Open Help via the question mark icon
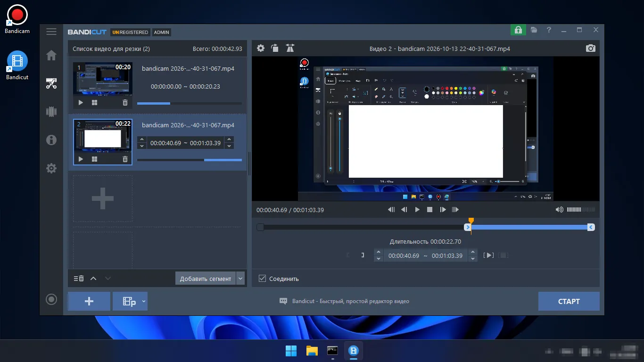The width and height of the screenshot is (644, 362). 549,30
